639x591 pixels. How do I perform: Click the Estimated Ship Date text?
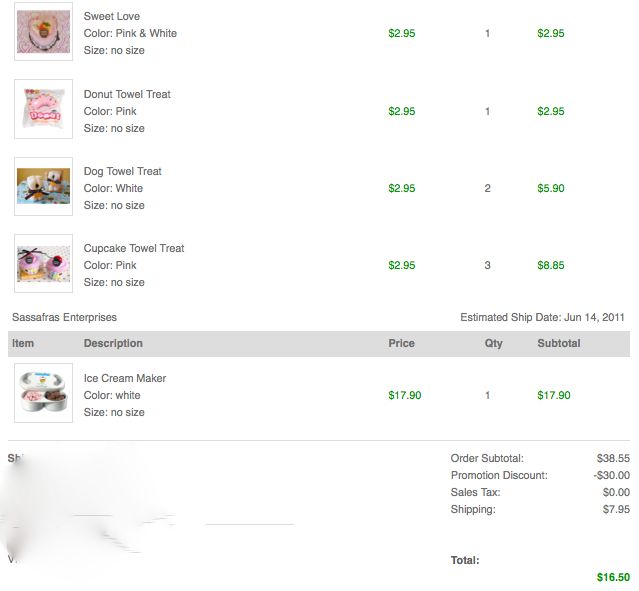tap(542, 317)
